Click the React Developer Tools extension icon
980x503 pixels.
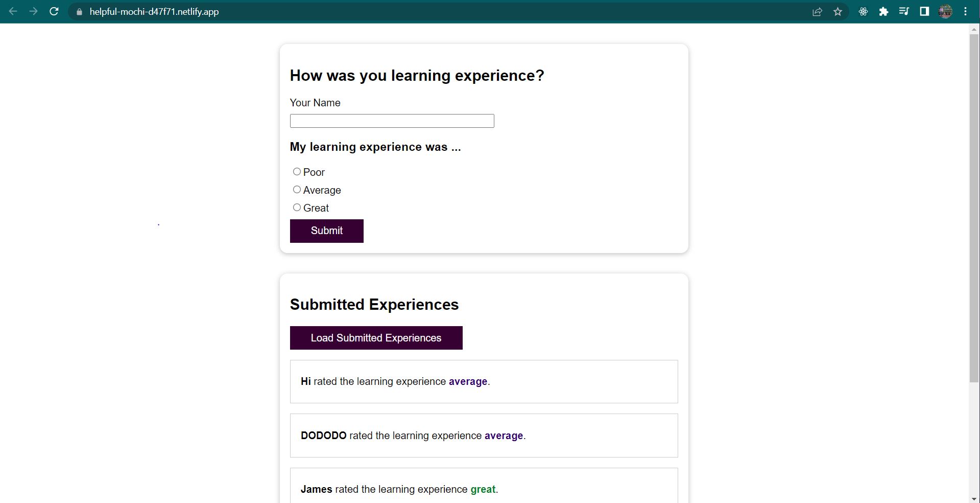[863, 11]
